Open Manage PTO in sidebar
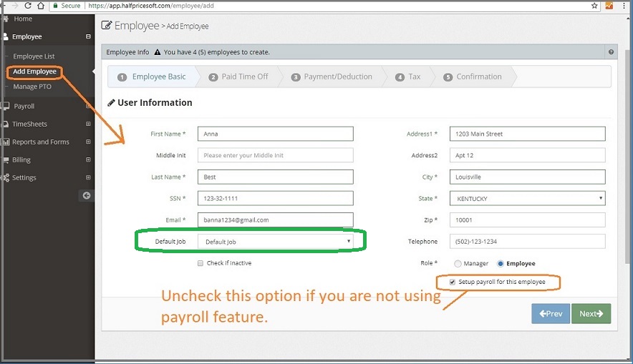 point(32,87)
